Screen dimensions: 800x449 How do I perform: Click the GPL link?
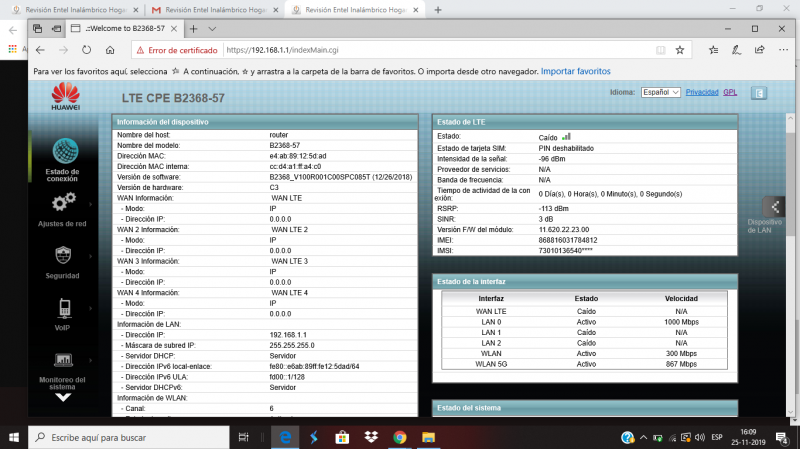click(x=730, y=91)
